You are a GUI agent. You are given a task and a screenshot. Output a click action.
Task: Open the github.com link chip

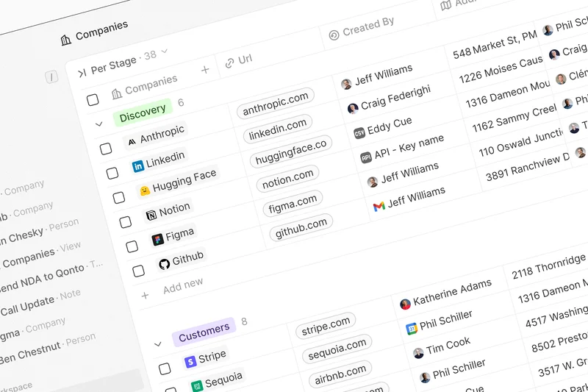pos(301,228)
